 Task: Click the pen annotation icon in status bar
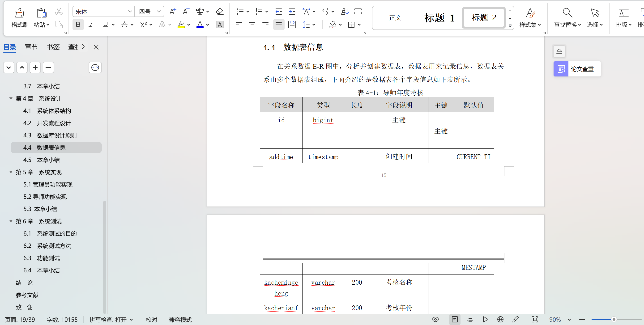[x=515, y=320]
